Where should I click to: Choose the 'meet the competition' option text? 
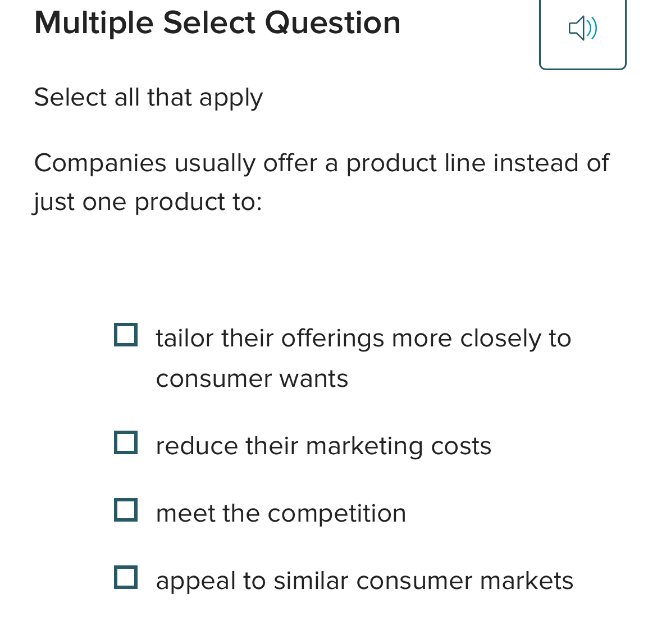point(281,513)
